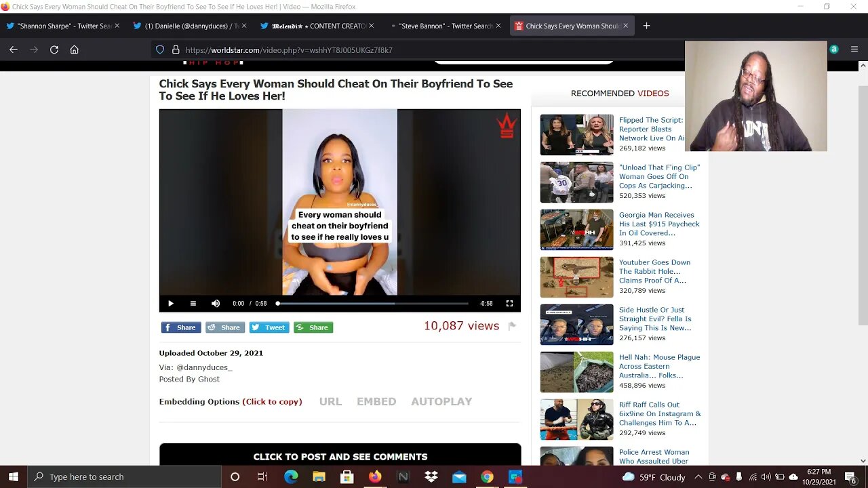
Task: Open the Hell Nah: Mouse Plague link
Action: (659, 366)
